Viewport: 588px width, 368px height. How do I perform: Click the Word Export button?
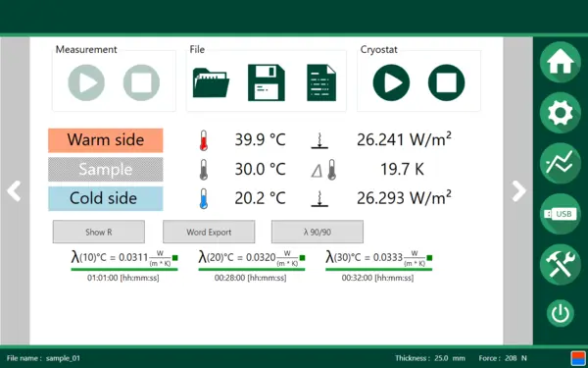click(209, 232)
